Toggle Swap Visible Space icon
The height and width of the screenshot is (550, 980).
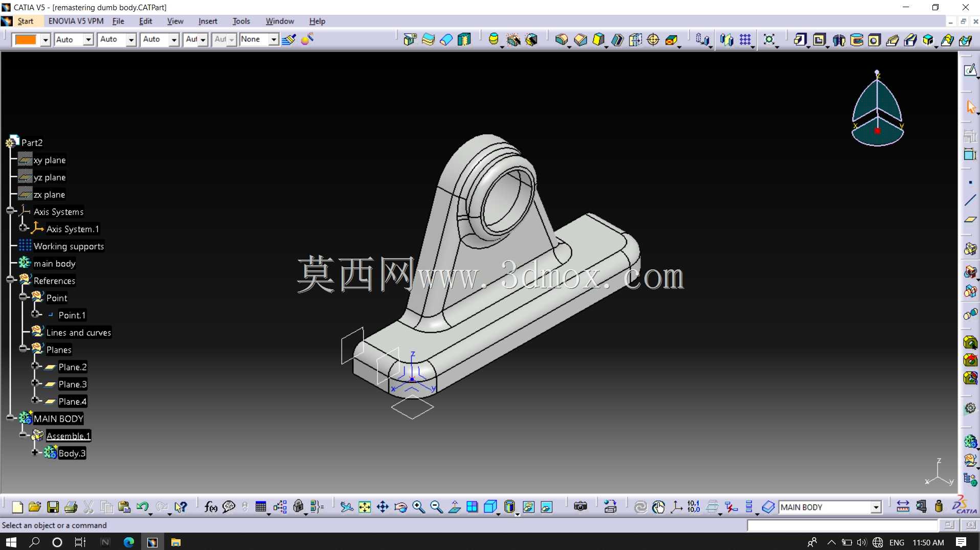coord(546,507)
